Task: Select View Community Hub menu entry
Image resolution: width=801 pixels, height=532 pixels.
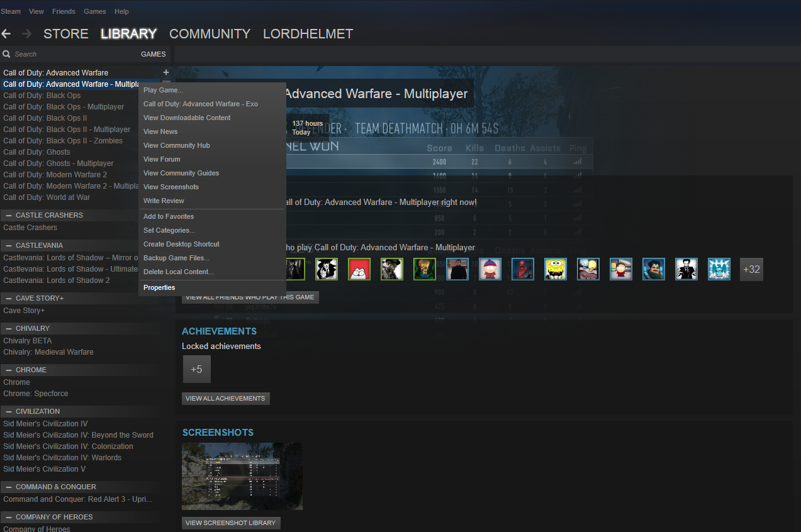Action: pyautogui.click(x=212, y=145)
